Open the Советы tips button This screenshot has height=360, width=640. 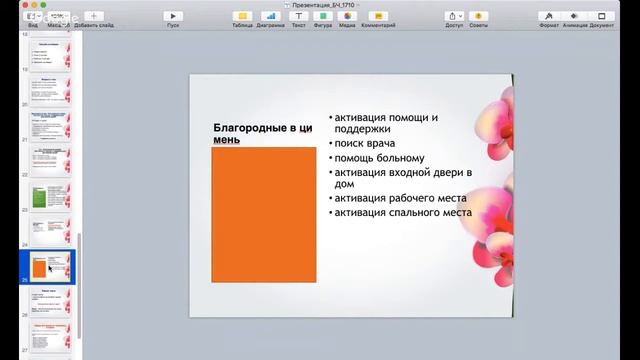click(478, 16)
